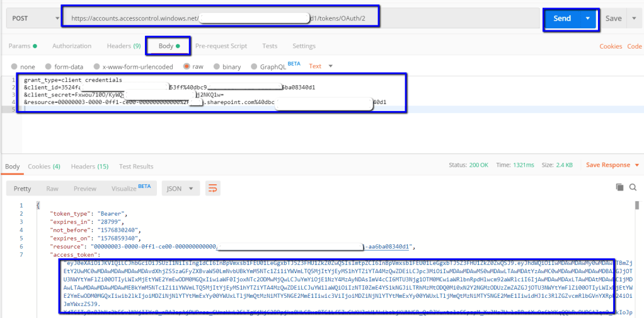Expand the Save Response dropdown
Image resolution: width=644 pixels, height=318 pixels.
click(612, 165)
